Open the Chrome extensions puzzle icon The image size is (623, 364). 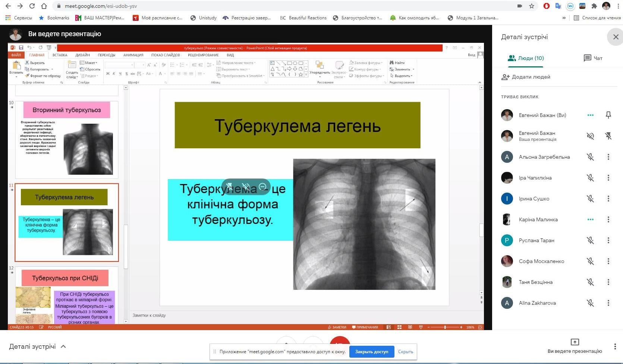click(x=594, y=6)
